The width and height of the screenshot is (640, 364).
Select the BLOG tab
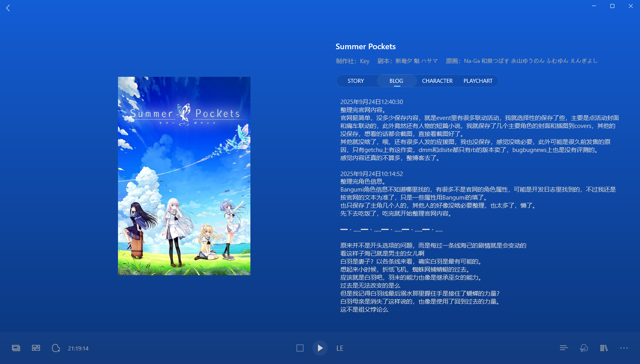(396, 81)
